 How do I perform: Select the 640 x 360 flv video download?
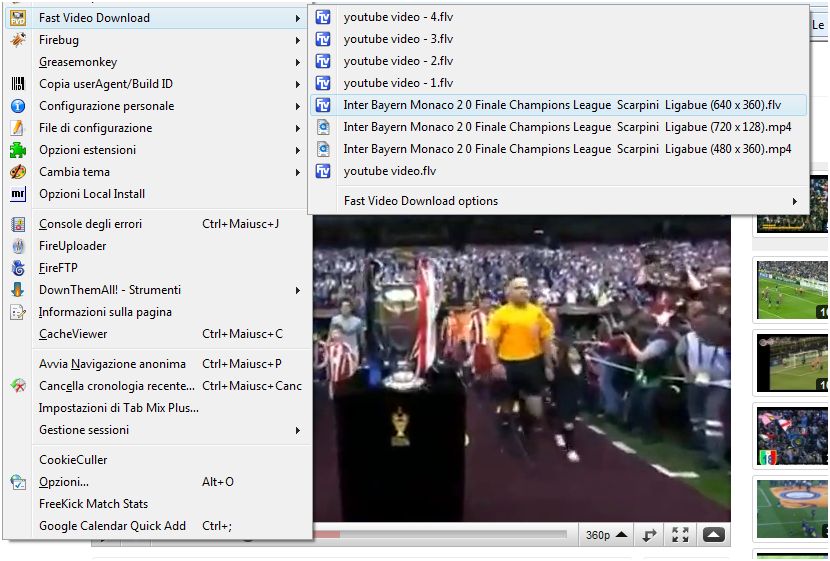561,105
